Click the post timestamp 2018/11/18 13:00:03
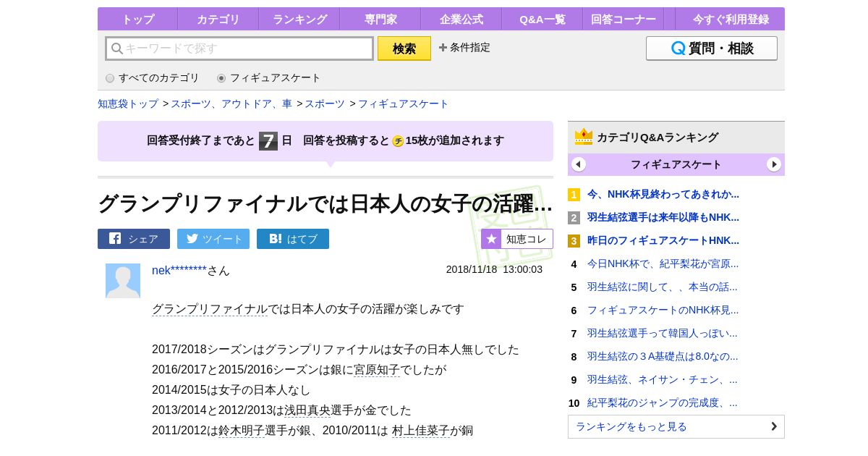Screen dimensions: 868x456 click(x=494, y=269)
